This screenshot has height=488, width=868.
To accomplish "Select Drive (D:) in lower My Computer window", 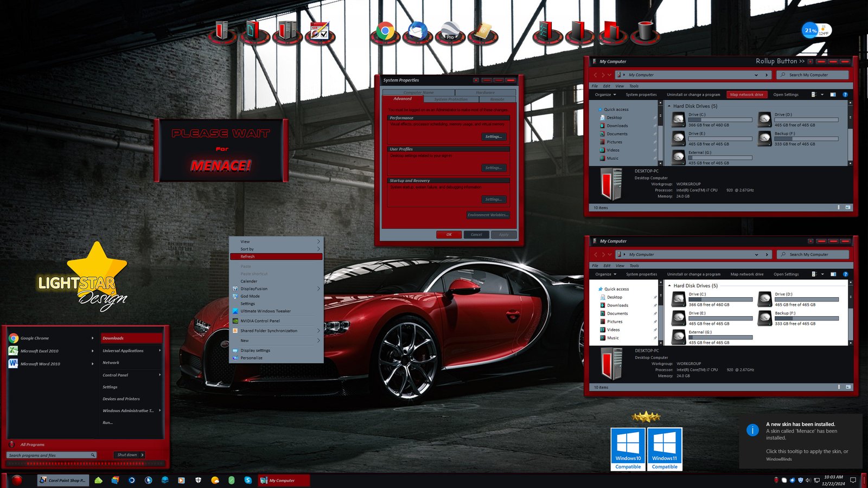I will point(798,299).
